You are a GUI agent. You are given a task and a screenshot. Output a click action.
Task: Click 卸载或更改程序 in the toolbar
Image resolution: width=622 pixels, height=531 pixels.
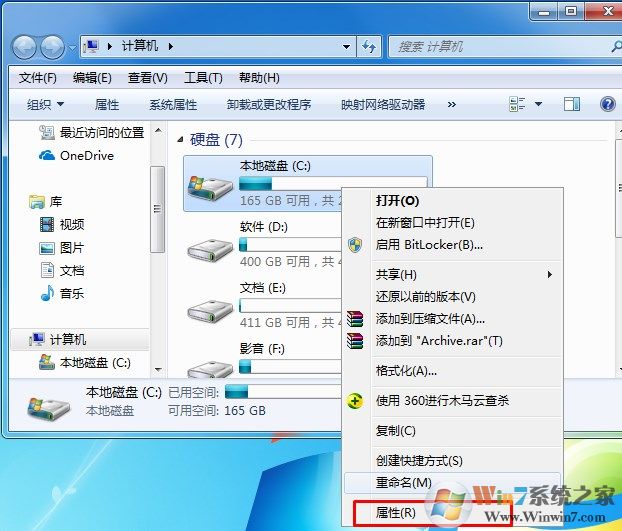point(269,105)
